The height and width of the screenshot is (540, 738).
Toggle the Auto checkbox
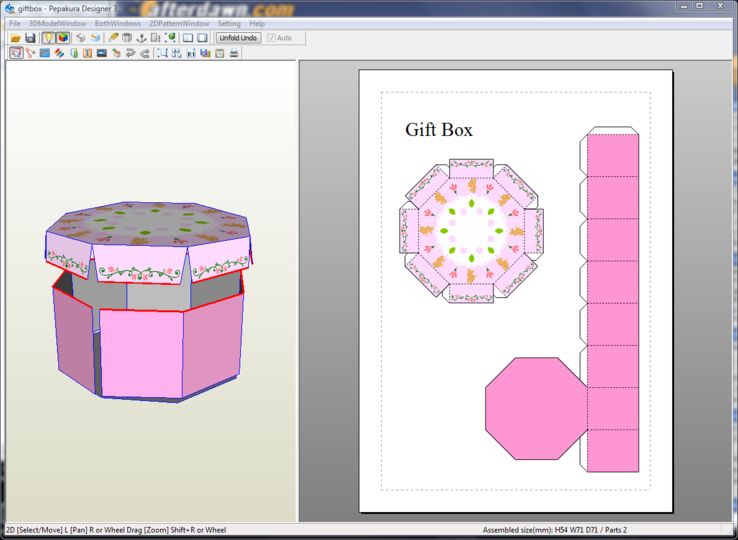coord(280,38)
